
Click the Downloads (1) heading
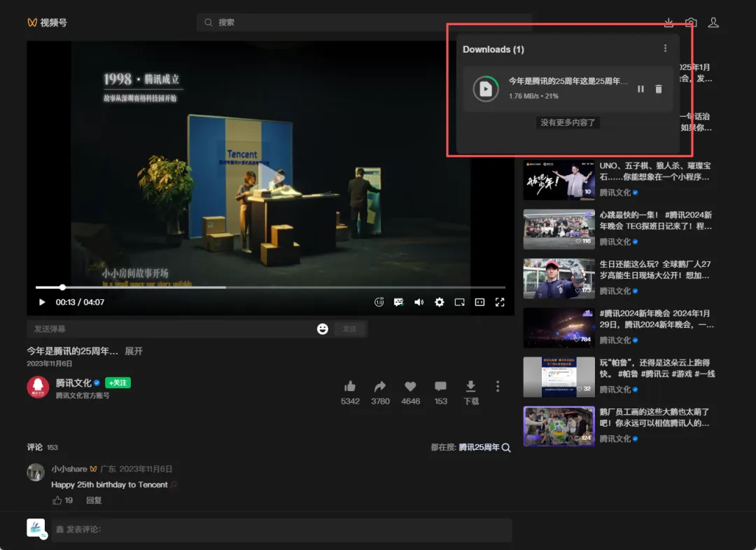(x=493, y=49)
